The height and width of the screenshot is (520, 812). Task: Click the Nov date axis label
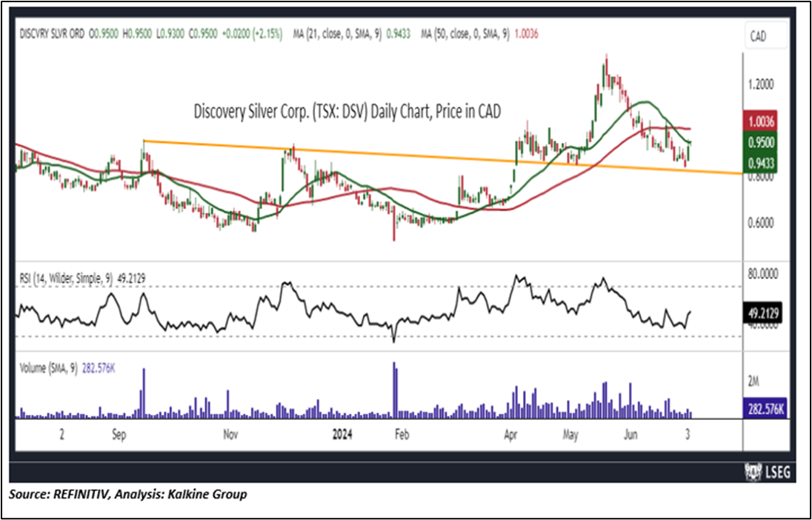coord(230,435)
